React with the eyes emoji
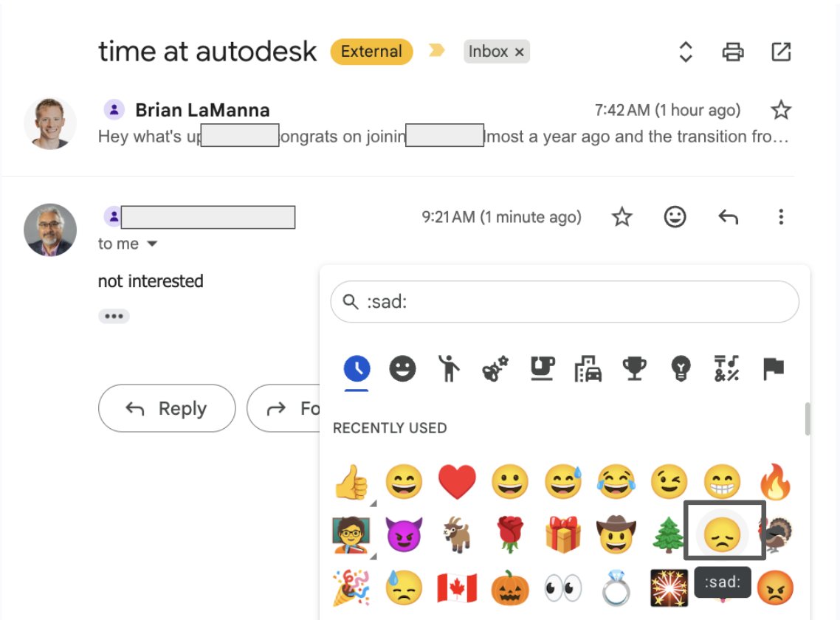The height and width of the screenshot is (620, 840). pyautogui.click(x=563, y=588)
